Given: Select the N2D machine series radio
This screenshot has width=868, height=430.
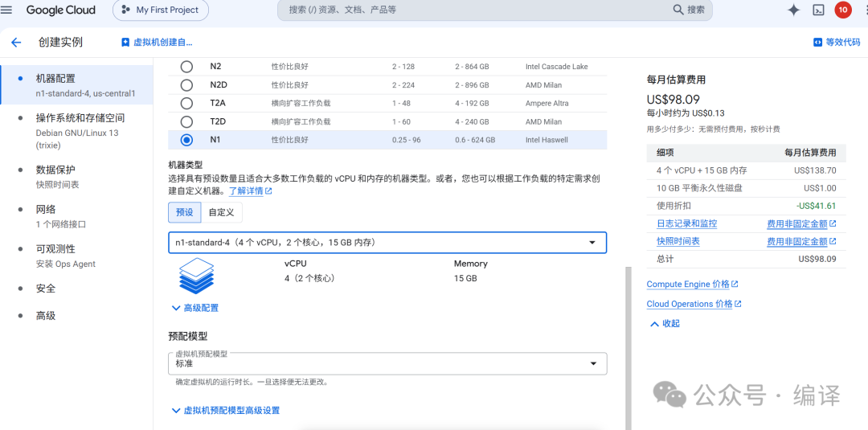Looking at the screenshot, I should point(187,84).
